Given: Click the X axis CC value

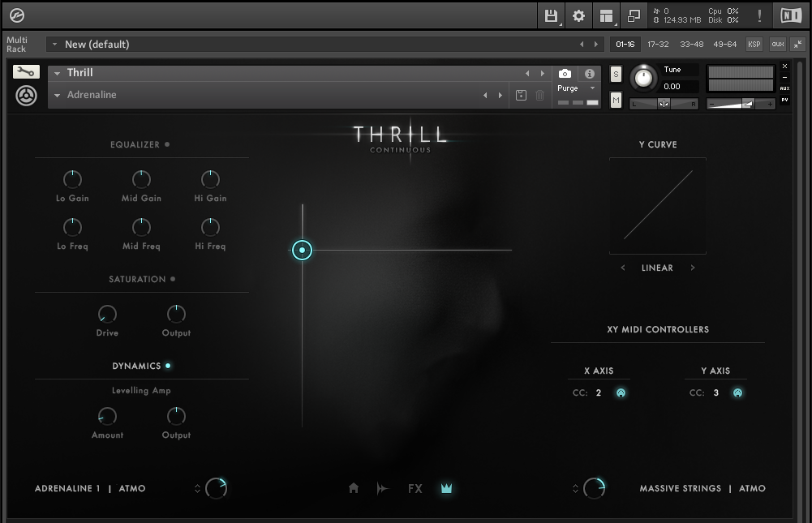Looking at the screenshot, I should pos(599,392).
